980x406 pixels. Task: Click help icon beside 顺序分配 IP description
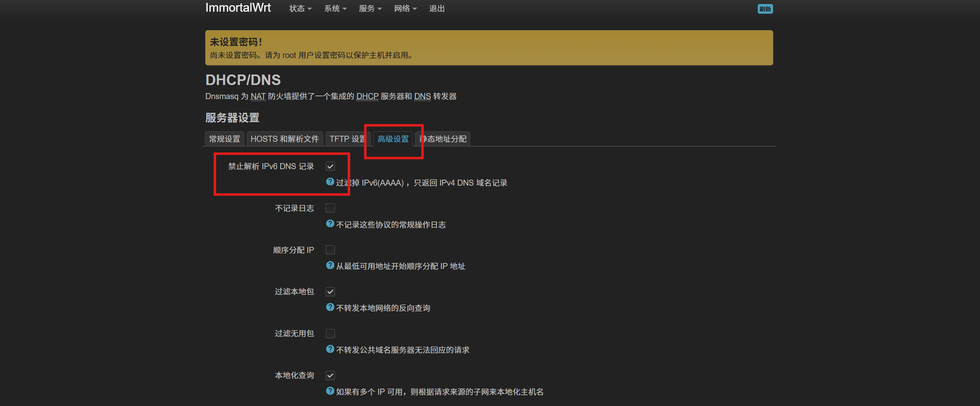tap(330, 265)
